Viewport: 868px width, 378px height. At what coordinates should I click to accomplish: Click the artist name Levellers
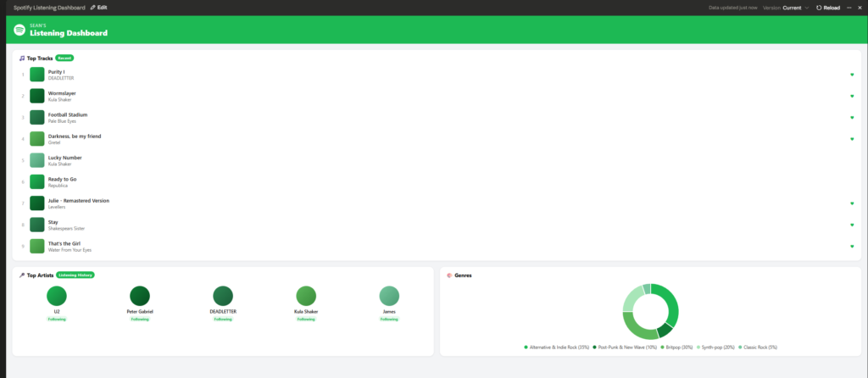pos(57,207)
